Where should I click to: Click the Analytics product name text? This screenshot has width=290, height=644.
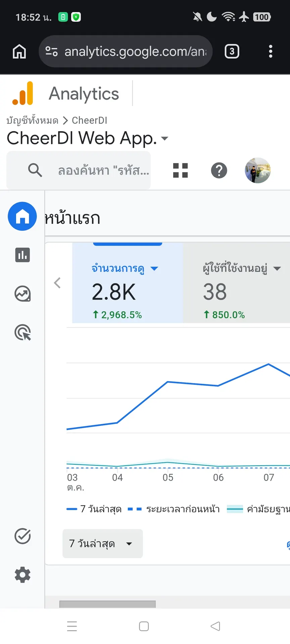tap(84, 94)
